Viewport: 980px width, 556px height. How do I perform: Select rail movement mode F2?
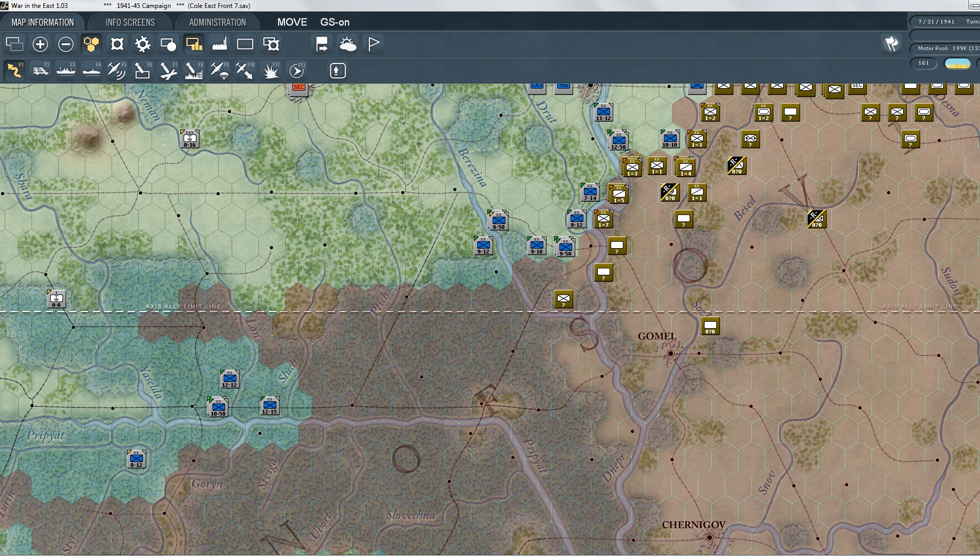coord(41,70)
